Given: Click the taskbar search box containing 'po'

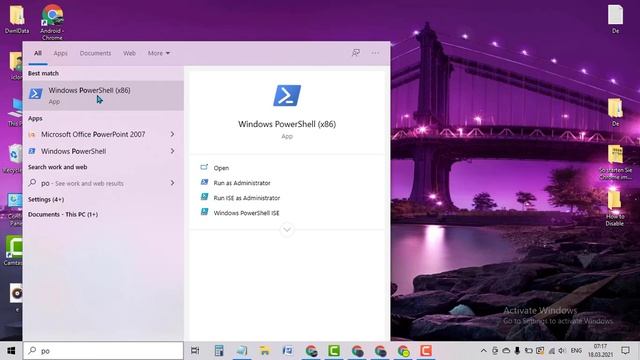Looking at the screenshot, I should (103, 351).
